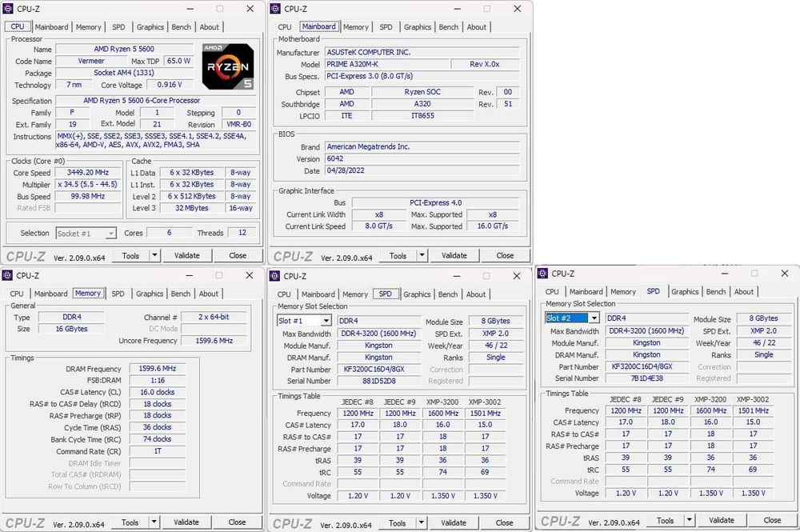The height and width of the screenshot is (532, 800).
Task: Minimize the Mainboard CPU-Z window
Action: click(457, 9)
